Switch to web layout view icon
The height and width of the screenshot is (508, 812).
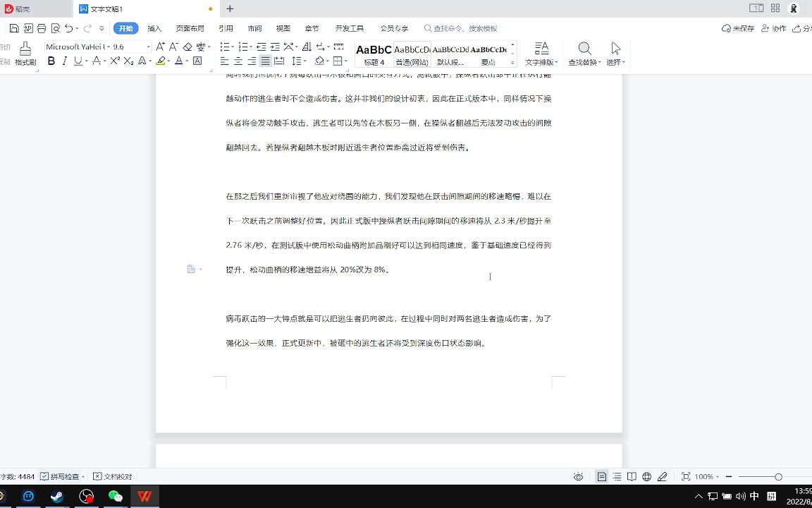coord(647,476)
